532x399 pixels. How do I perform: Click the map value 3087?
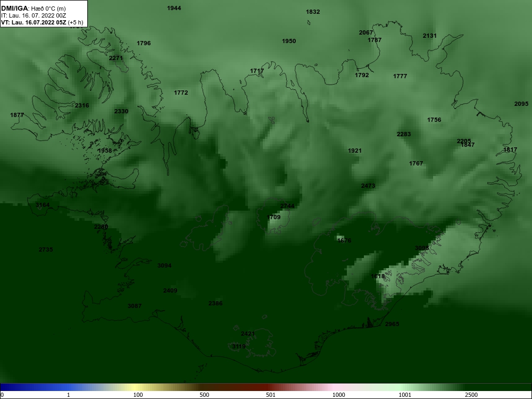tap(135, 306)
